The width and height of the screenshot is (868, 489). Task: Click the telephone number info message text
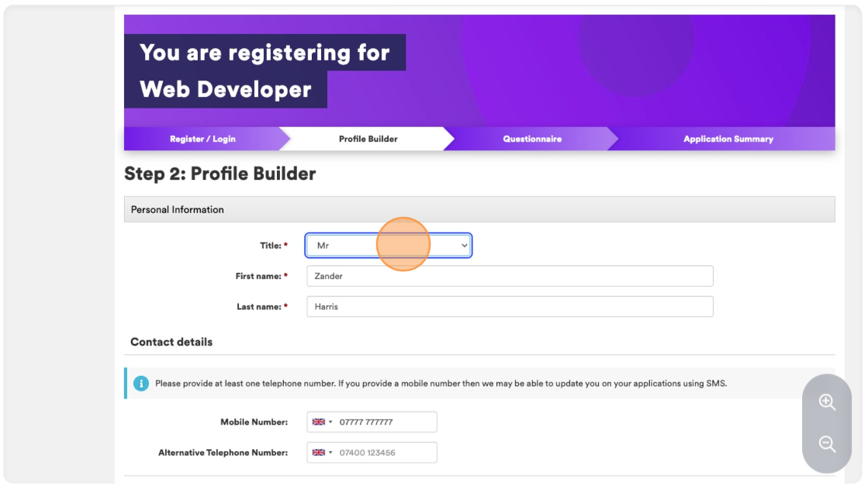pyautogui.click(x=441, y=384)
